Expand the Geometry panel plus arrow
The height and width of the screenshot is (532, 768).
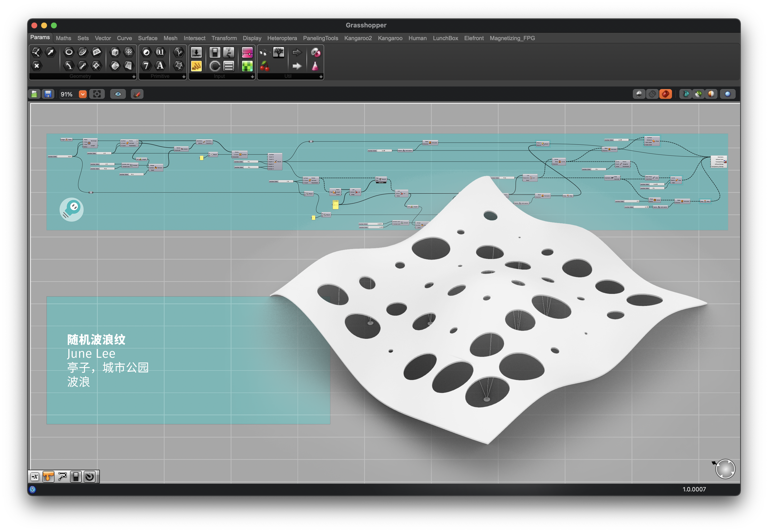click(134, 77)
